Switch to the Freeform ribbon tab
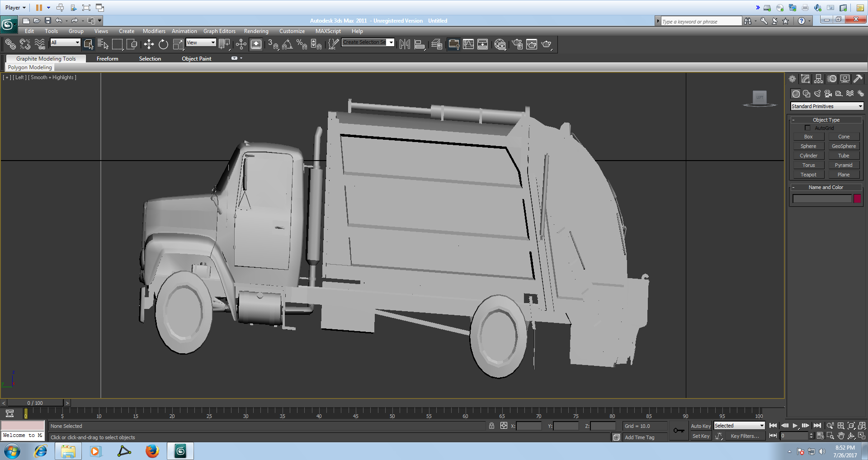Image resolution: width=868 pixels, height=460 pixels. pyautogui.click(x=107, y=59)
